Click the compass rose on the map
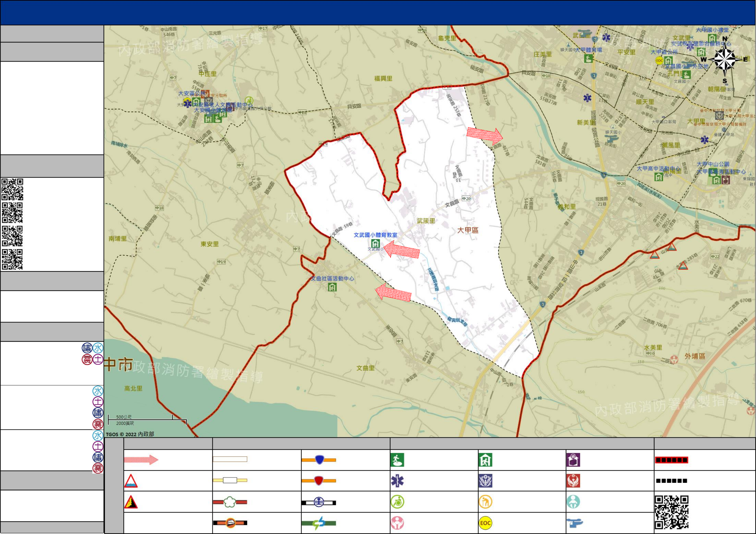Image resolution: width=756 pixels, height=534 pixels. [x=725, y=59]
